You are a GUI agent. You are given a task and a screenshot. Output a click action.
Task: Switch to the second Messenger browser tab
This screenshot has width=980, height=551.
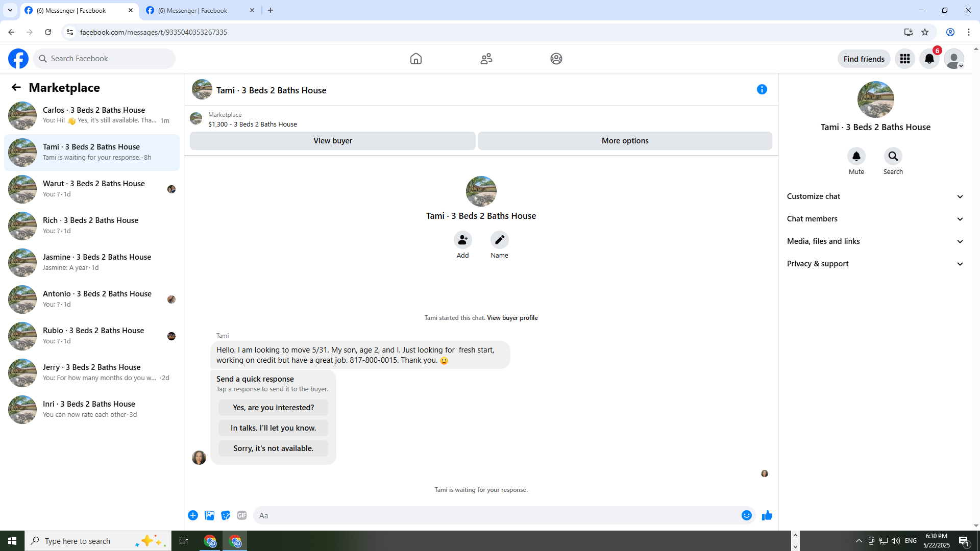(199, 10)
